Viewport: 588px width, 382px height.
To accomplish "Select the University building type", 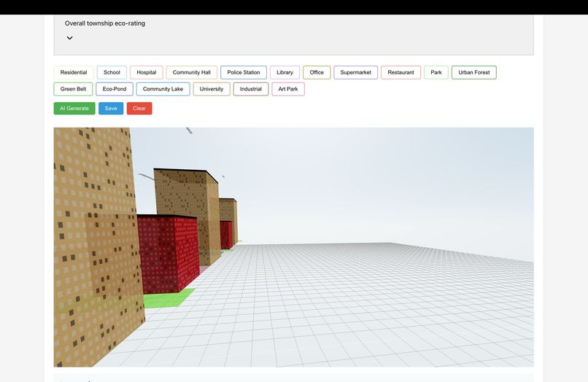I will pyautogui.click(x=212, y=89).
